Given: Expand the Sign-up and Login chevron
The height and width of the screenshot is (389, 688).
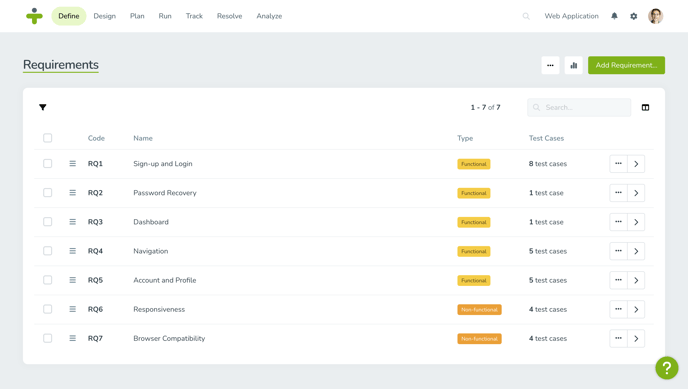Looking at the screenshot, I should coord(636,164).
